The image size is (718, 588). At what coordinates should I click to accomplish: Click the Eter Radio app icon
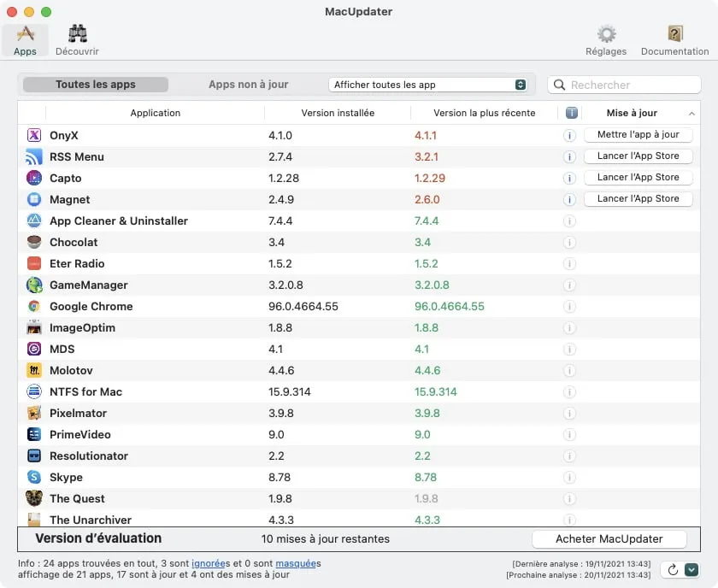coord(34,263)
